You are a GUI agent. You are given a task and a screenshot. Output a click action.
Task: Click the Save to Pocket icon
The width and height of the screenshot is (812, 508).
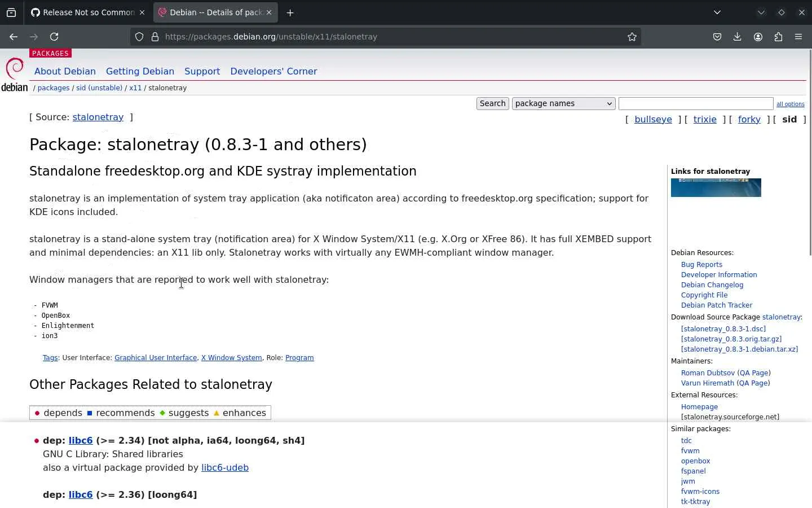pos(717,37)
